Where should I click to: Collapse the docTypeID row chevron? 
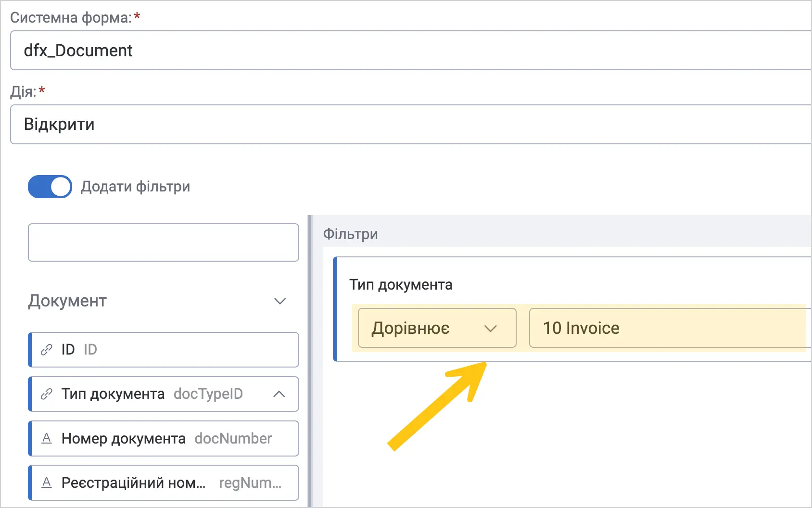pyautogui.click(x=279, y=394)
